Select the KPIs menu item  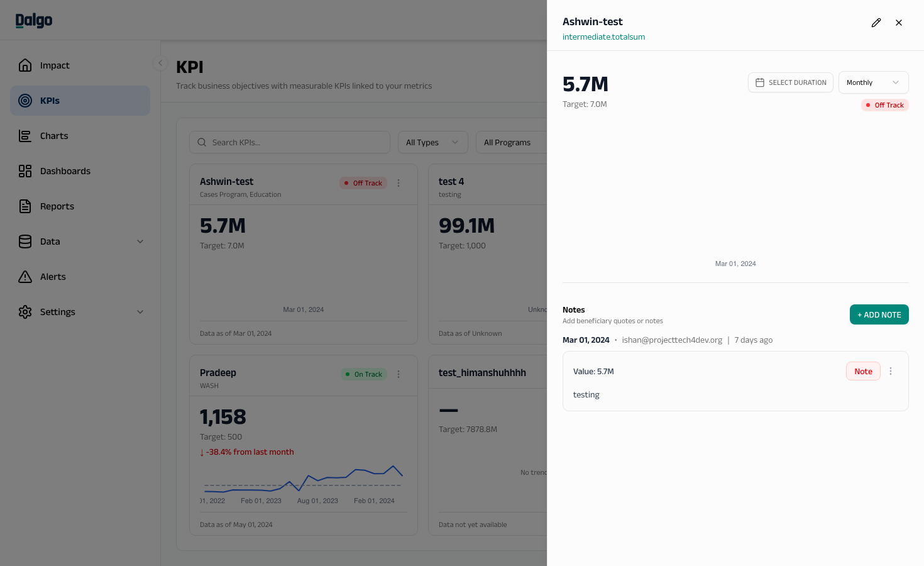coord(80,101)
